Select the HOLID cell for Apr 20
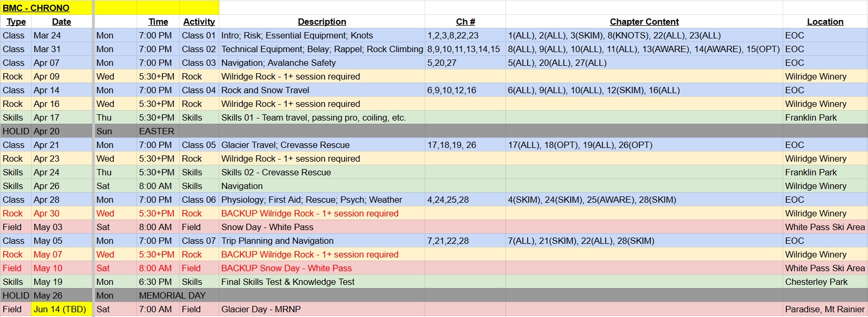Screen dimensions: 868x317 click(16, 131)
